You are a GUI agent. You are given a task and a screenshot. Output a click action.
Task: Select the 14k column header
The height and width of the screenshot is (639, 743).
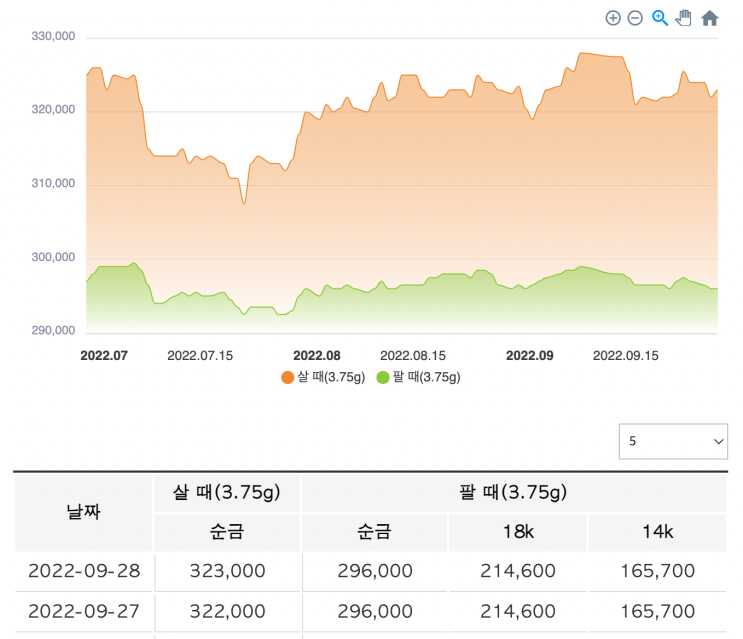(656, 531)
